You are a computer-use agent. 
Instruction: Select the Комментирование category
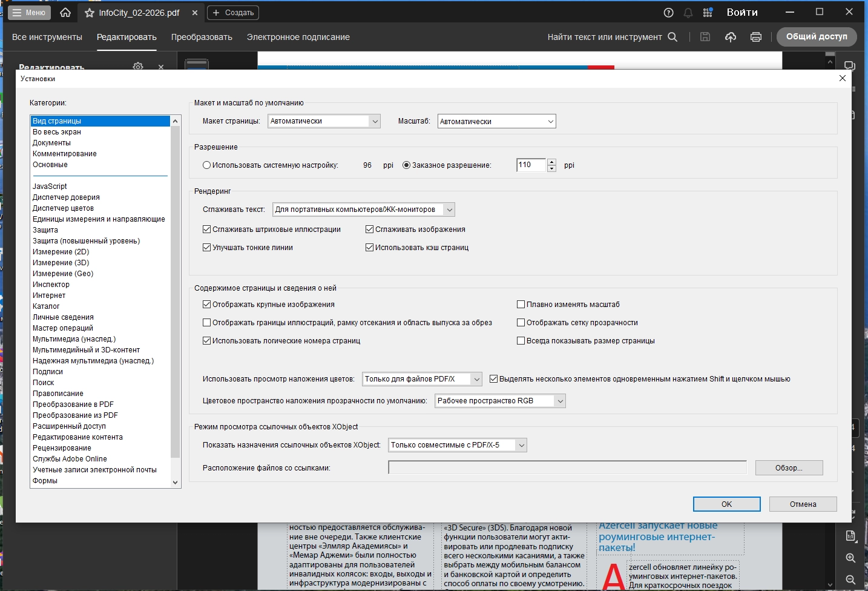tap(100, 154)
